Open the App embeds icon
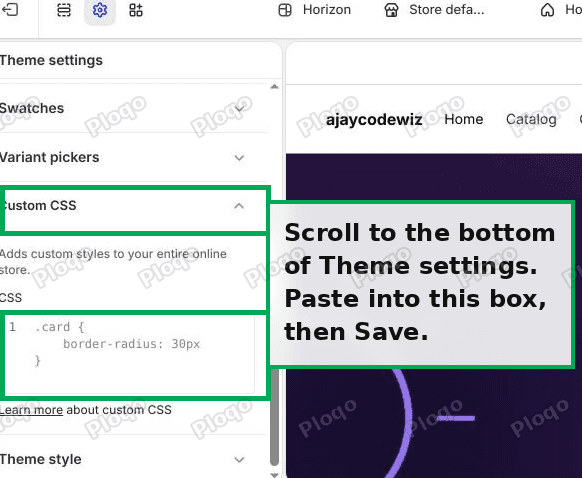582x478 pixels. tap(135, 10)
